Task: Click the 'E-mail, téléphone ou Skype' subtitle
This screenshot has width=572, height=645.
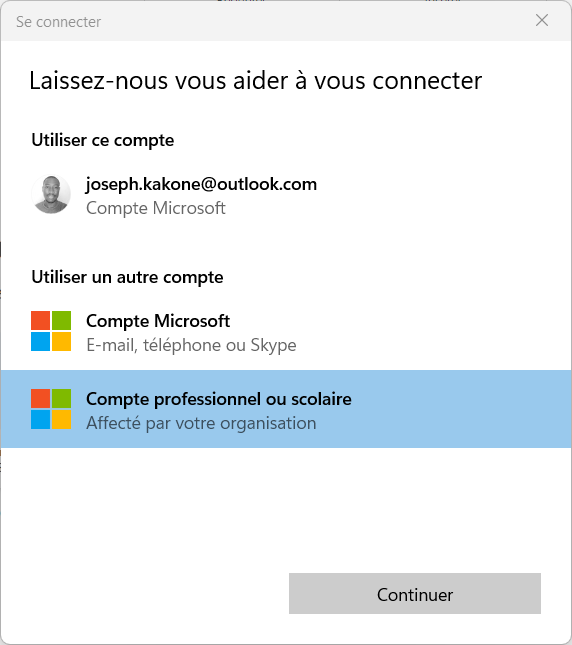Action: (x=191, y=345)
